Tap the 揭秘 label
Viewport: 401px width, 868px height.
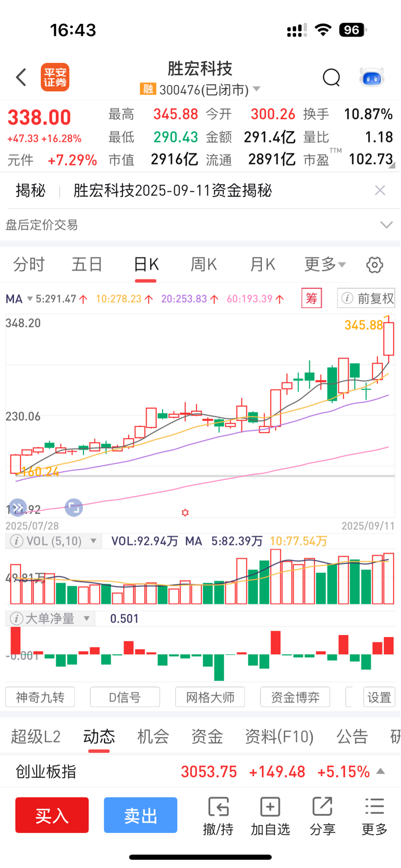click(x=31, y=190)
